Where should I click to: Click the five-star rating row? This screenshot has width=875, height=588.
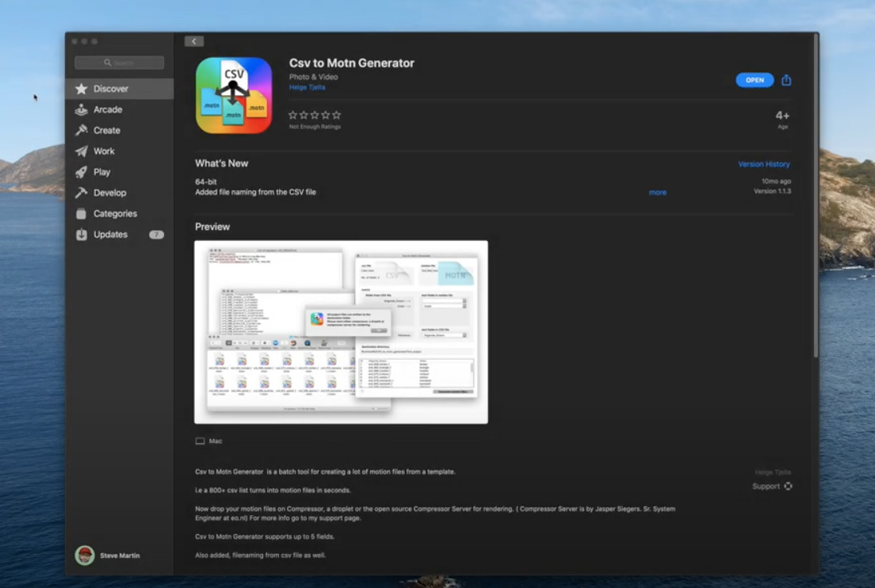315,115
